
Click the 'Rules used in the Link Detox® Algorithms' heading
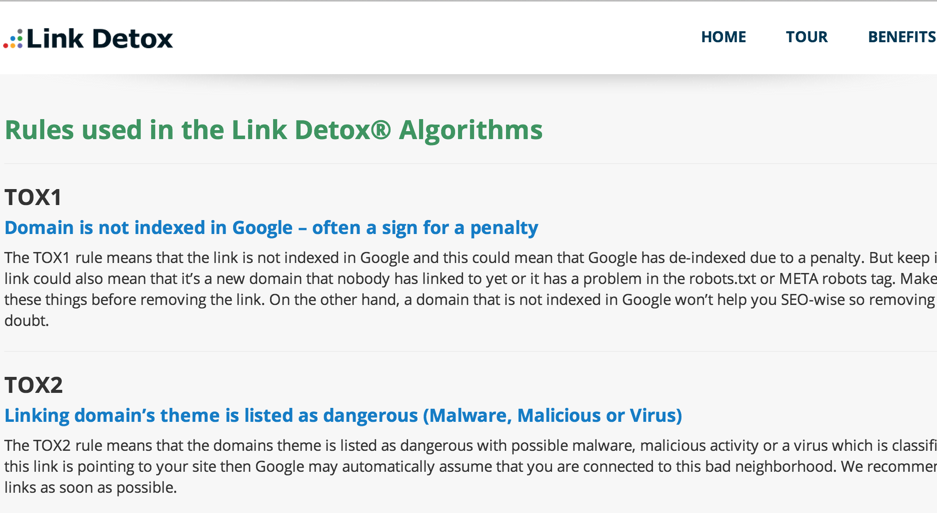click(x=274, y=130)
